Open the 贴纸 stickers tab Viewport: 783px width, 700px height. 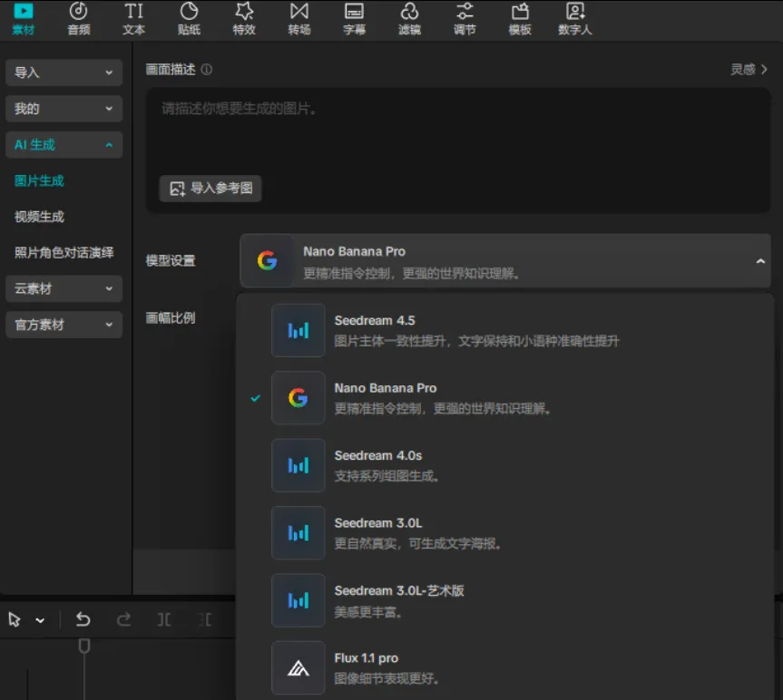click(x=189, y=20)
